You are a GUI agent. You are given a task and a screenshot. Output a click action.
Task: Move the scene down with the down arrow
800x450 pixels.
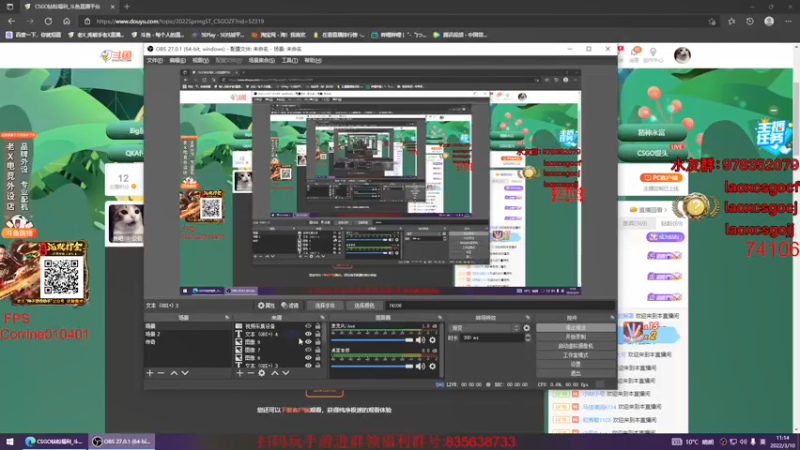[x=185, y=373]
